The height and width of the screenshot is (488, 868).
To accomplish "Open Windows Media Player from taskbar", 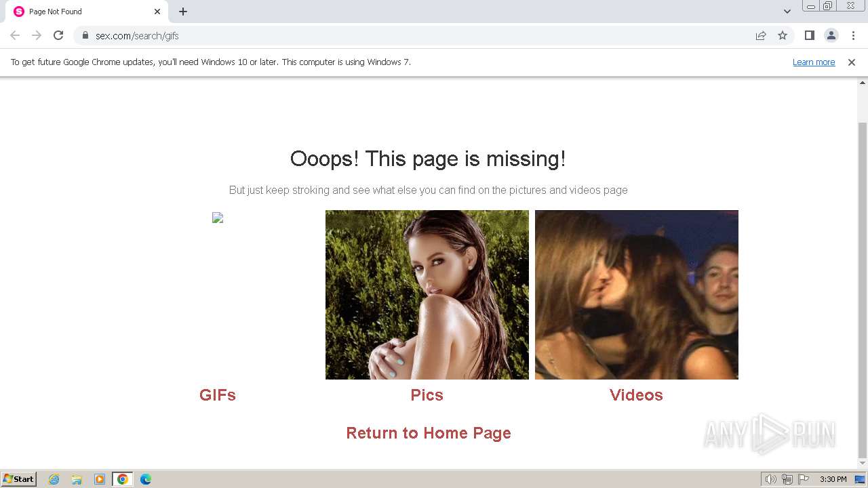I will tap(100, 479).
